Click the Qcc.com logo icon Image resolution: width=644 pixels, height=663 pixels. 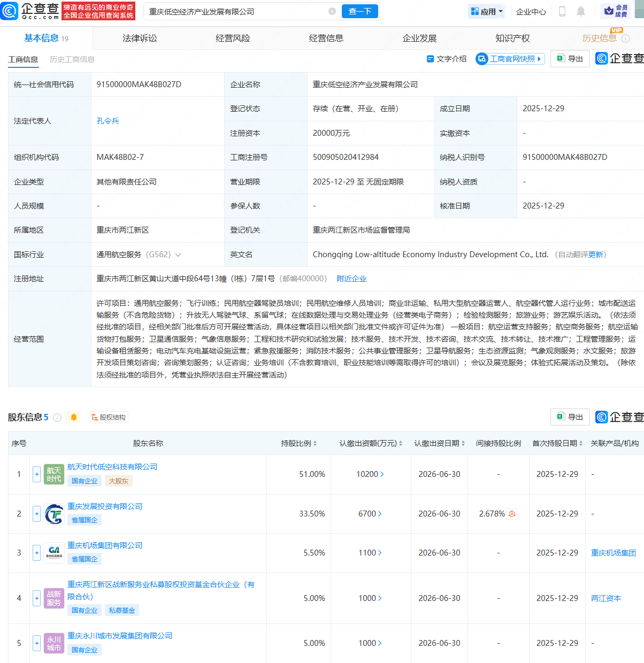pyautogui.click(x=10, y=11)
